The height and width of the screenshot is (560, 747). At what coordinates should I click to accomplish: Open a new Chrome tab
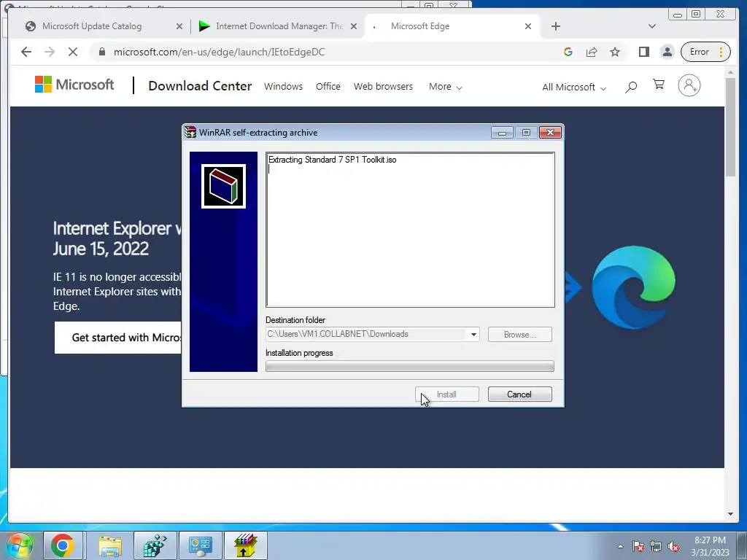tap(555, 26)
